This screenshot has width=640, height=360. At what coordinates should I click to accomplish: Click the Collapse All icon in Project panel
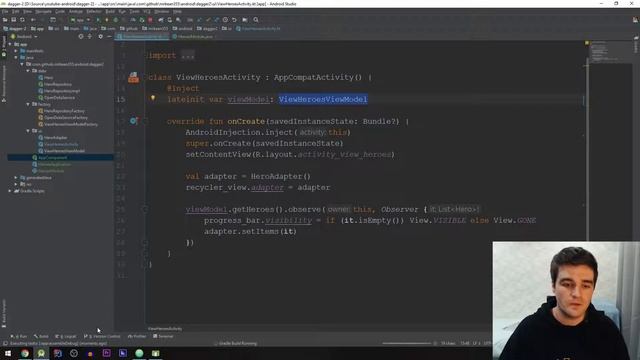[90, 36]
